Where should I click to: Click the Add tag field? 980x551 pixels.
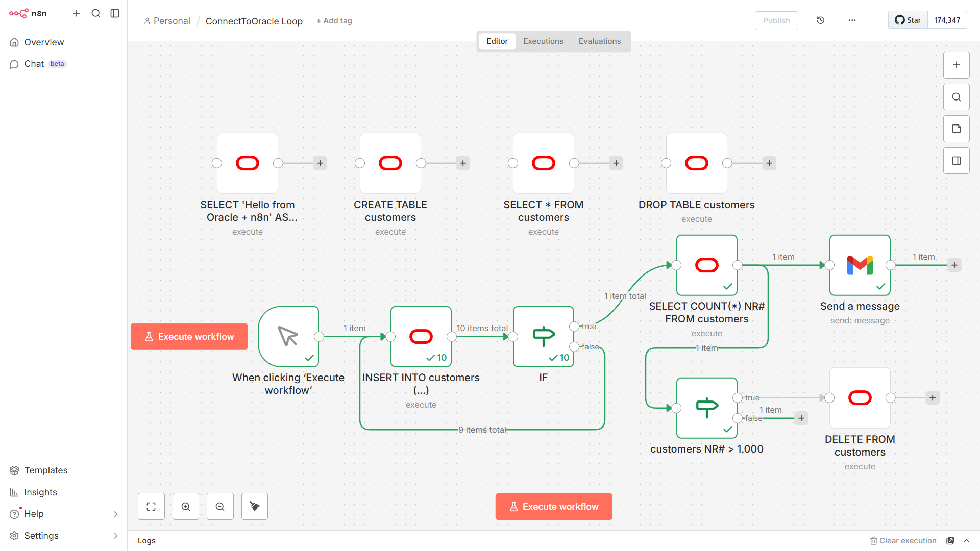pos(334,21)
